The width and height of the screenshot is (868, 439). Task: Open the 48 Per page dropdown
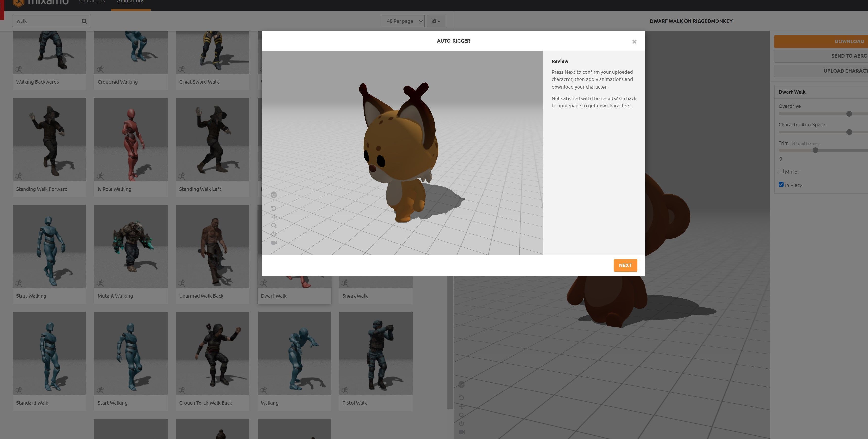[403, 21]
